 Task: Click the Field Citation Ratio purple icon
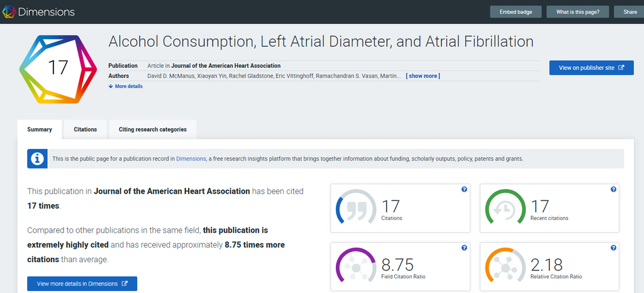point(355,266)
